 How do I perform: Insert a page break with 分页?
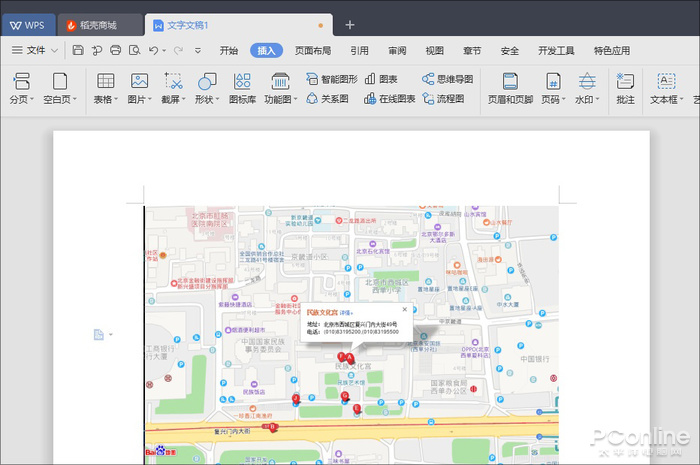point(21,88)
